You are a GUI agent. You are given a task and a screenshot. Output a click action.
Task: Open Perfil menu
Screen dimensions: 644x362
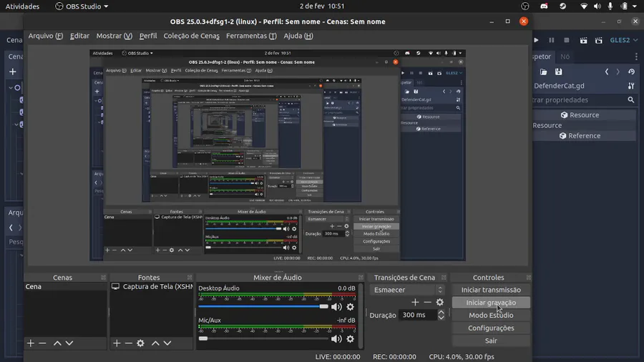click(148, 36)
